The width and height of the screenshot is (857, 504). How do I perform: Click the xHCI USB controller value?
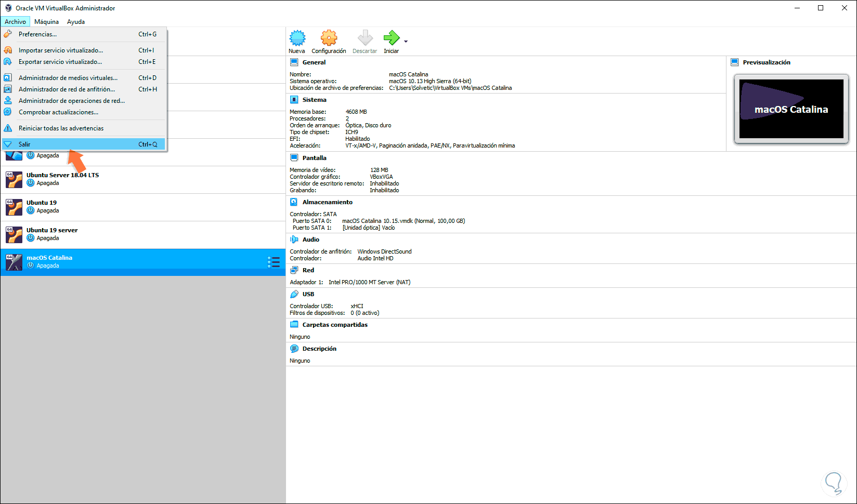[x=357, y=306]
